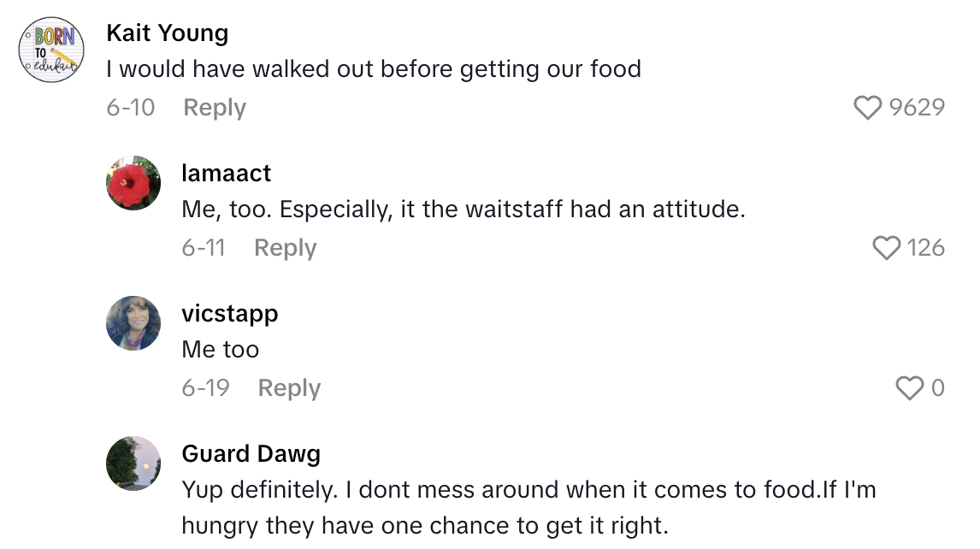This screenshot has height=549, width=980.
Task: Like vicstapp's 'Me too' comment
Action: point(909,387)
